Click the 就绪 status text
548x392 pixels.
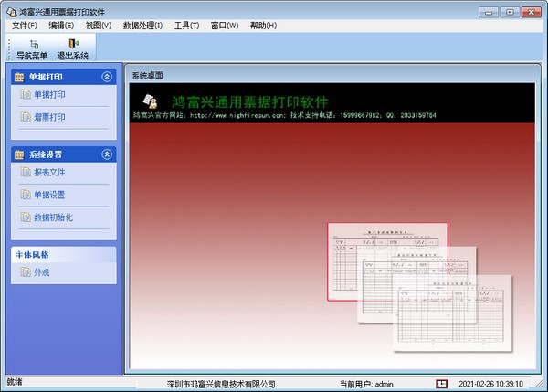15,382
